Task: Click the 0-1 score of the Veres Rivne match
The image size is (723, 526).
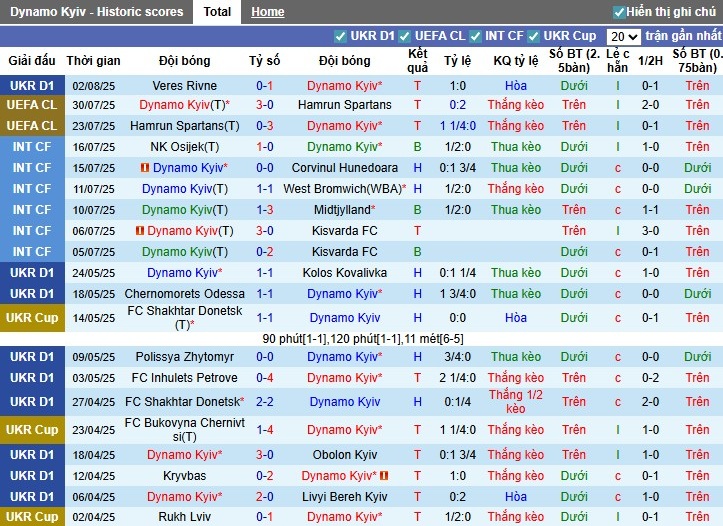Action: tap(265, 86)
